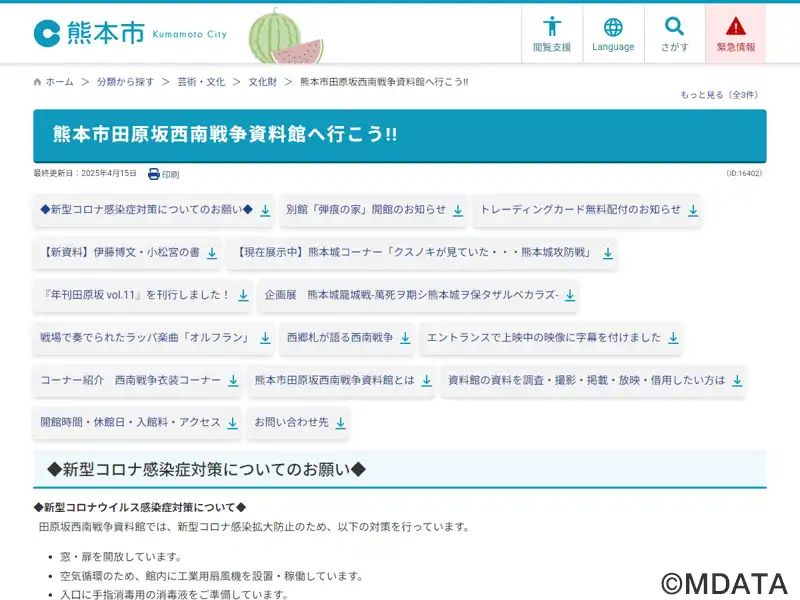The width and height of the screenshot is (800, 600).
Task: Click current page breadcrumb 熊本市田原坂西南戦争資料館へ行こう!!
Action: (384, 82)
